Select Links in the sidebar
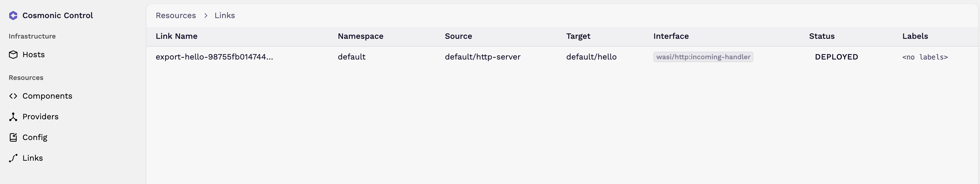This screenshot has height=184, width=980. pyautogui.click(x=32, y=158)
